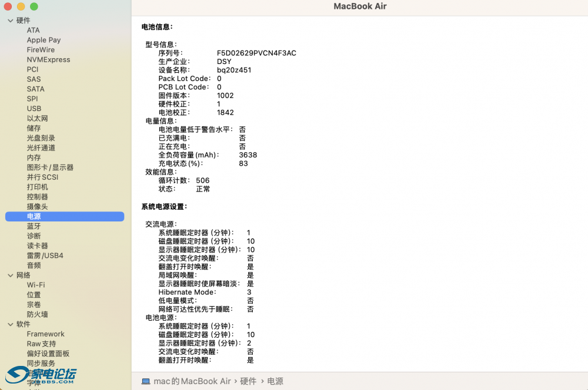This screenshot has height=390, width=588.
Task: Open 打印机 printer entry
Action: pos(37,187)
